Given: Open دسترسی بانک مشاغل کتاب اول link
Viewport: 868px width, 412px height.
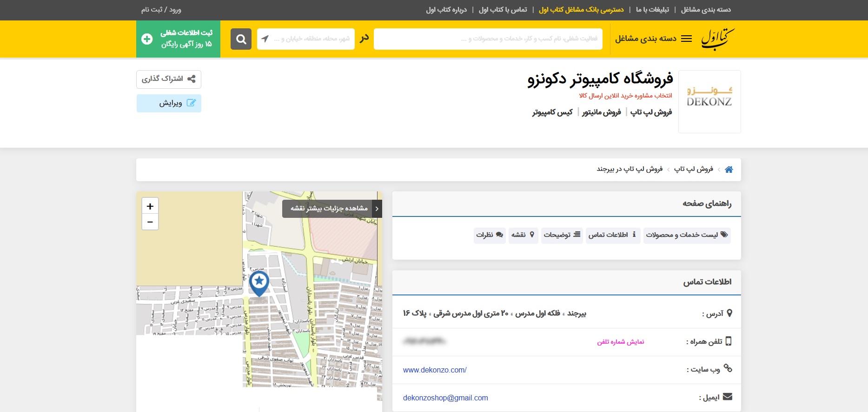Looking at the screenshot, I should tap(581, 10).
